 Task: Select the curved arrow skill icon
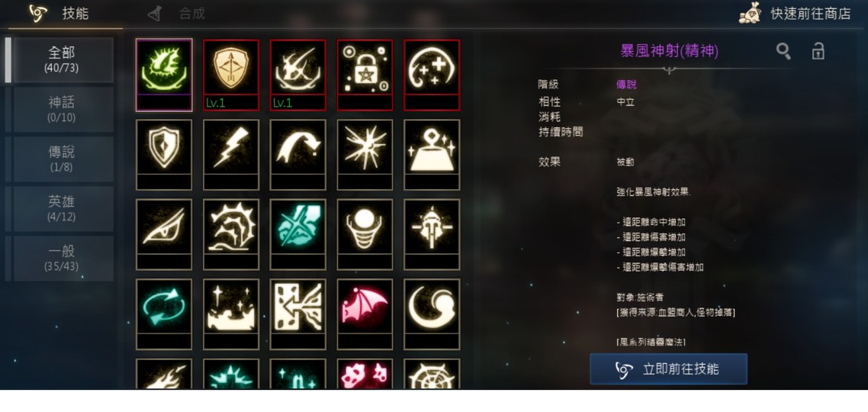[x=297, y=154]
